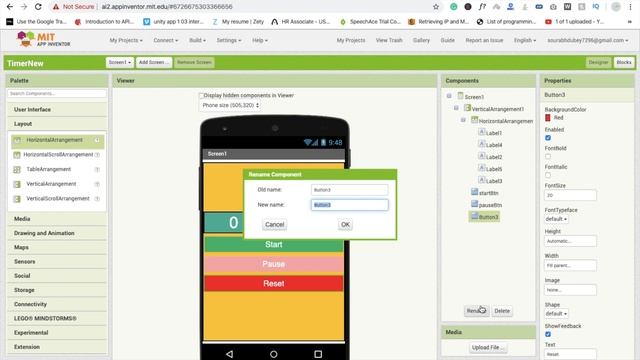Image resolution: width=640 pixels, height=360 pixels.
Task: Click the red BackgroundColor swatch
Action: 548,118
